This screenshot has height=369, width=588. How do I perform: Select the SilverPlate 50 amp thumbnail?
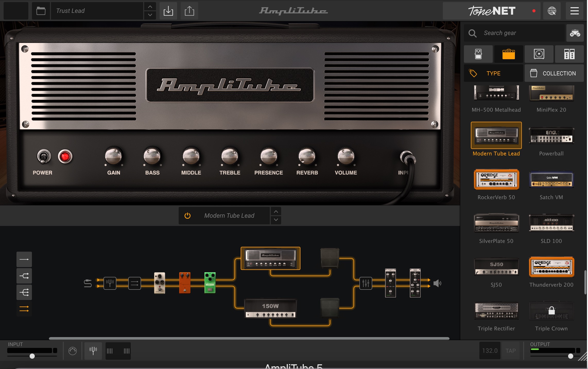(496, 223)
